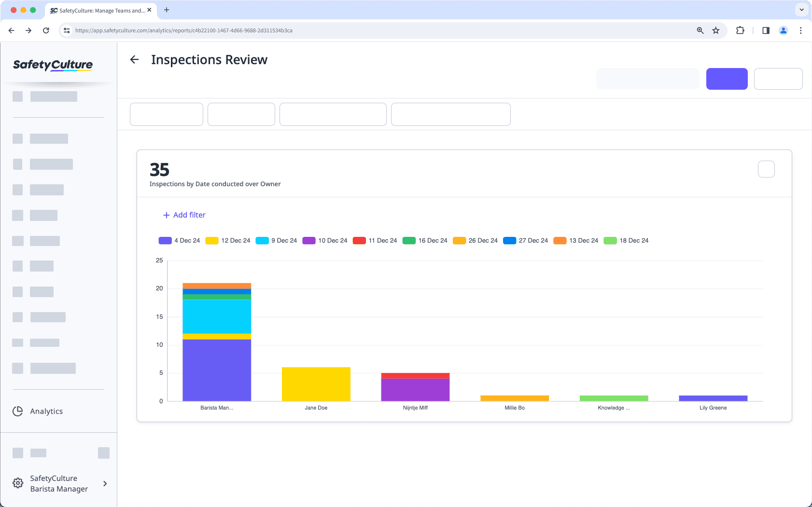Click the chevron control at top-right of window
The height and width of the screenshot is (507, 812).
point(801,10)
